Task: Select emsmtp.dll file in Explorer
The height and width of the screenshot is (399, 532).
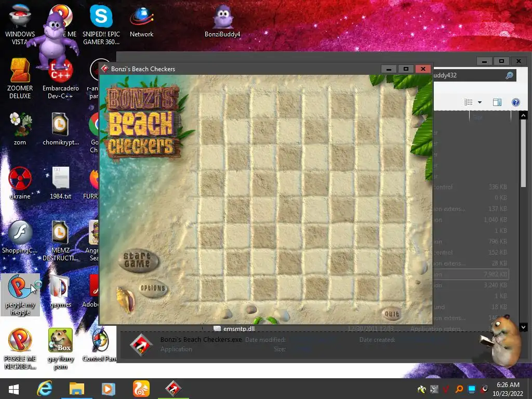Action: [234, 328]
